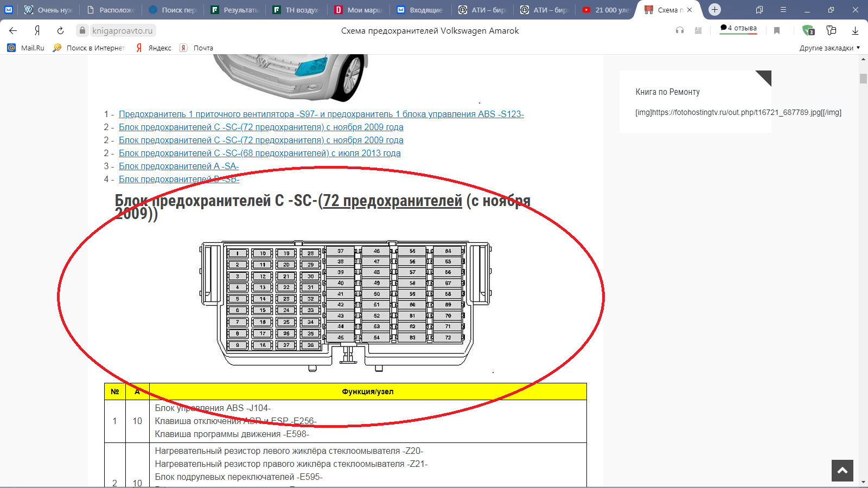Open the Блок предохранителей B -SB- link
The height and width of the screenshot is (488, 868).
click(178, 179)
